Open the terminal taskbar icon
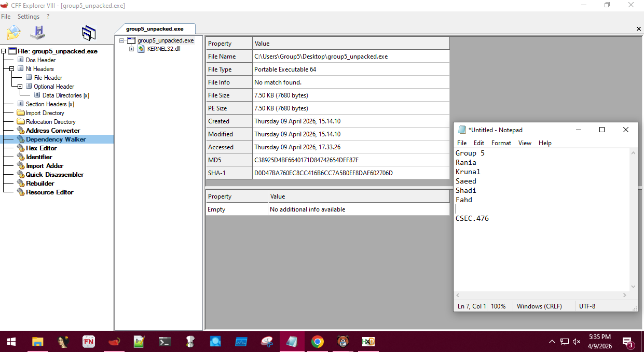This screenshot has width=644, height=352. click(x=165, y=342)
